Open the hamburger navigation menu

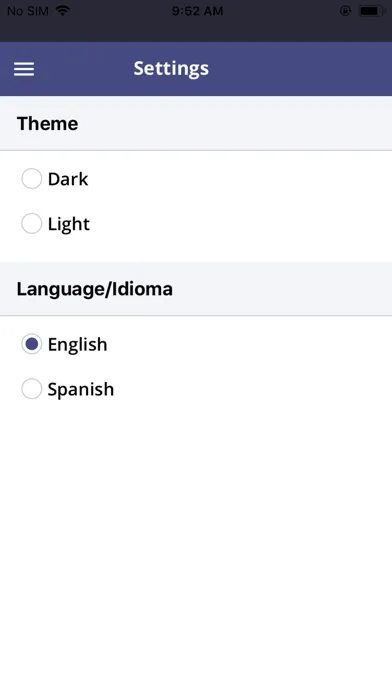click(x=24, y=69)
